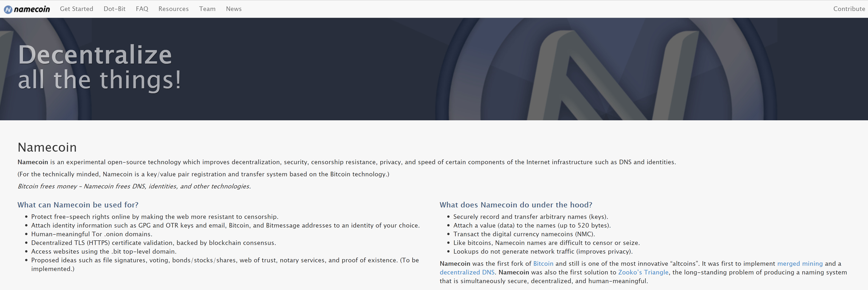
Task: Follow the Zooko's Triangle link
Action: point(643,272)
